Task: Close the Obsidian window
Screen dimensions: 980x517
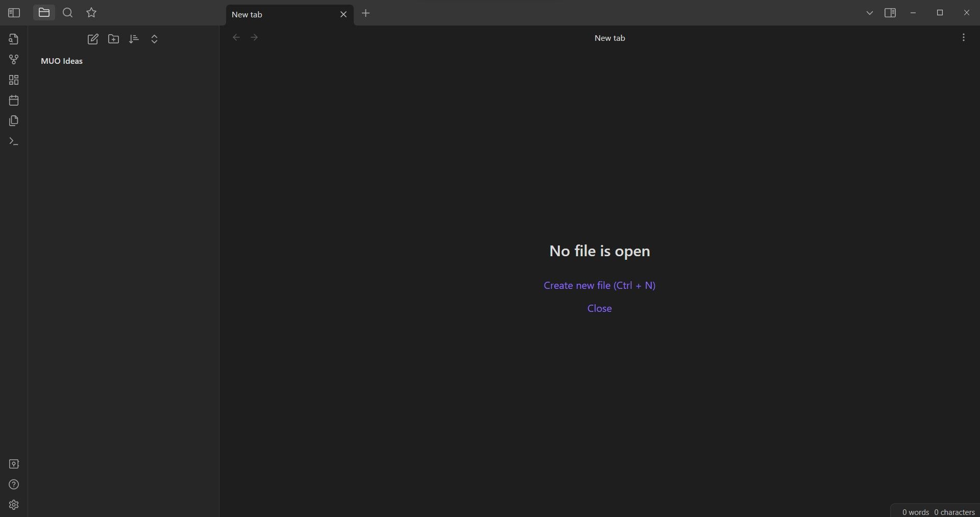Action: [x=966, y=13]
